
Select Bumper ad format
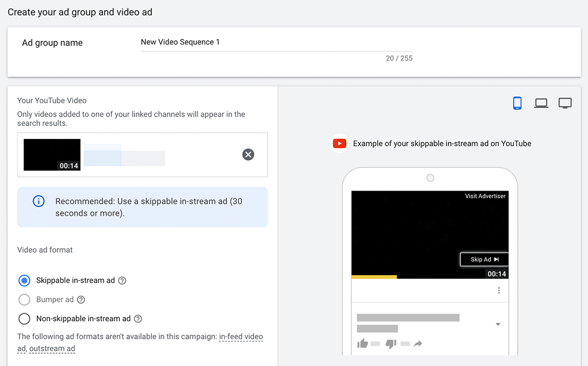pos(25,300)
